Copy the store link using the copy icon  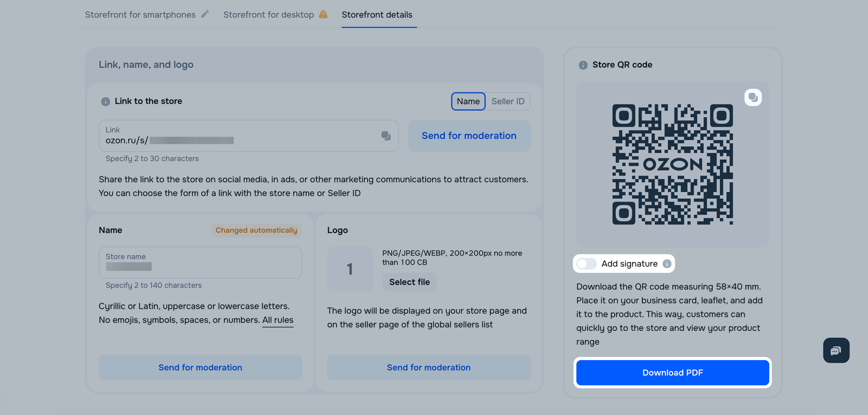386,136
